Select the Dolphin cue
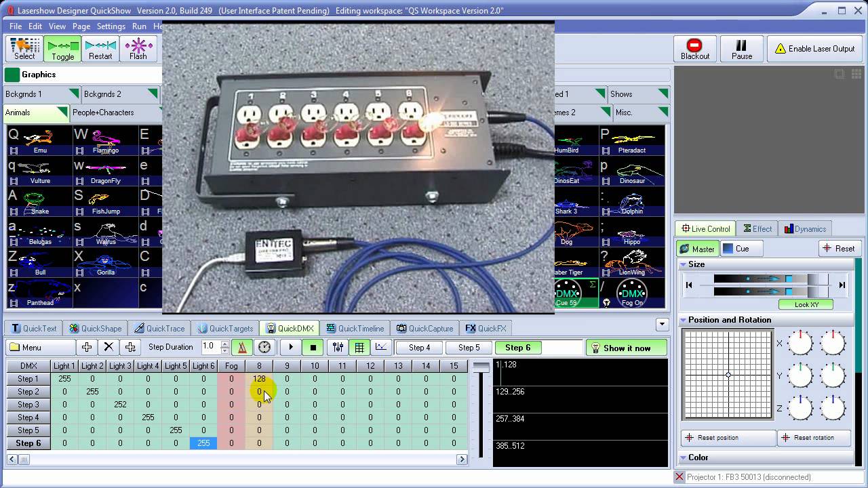The height and width of the screenshot is (488, 868). tap(632, 203)
